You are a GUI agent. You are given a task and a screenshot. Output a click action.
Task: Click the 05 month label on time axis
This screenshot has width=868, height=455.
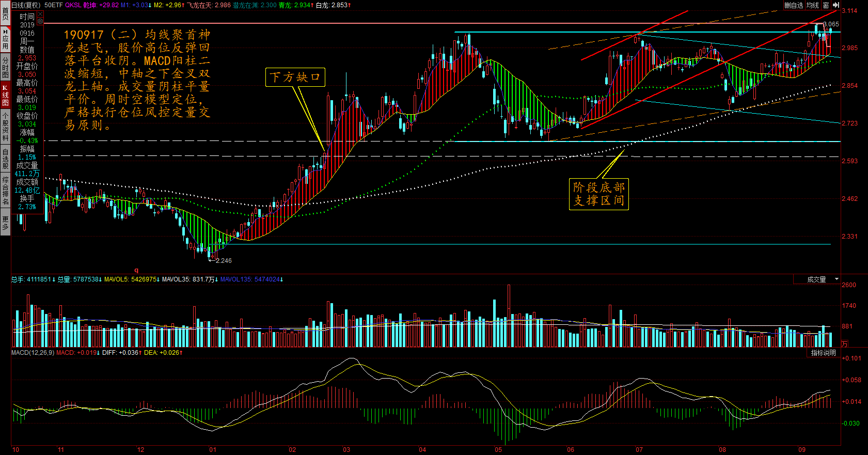point(498,450)
